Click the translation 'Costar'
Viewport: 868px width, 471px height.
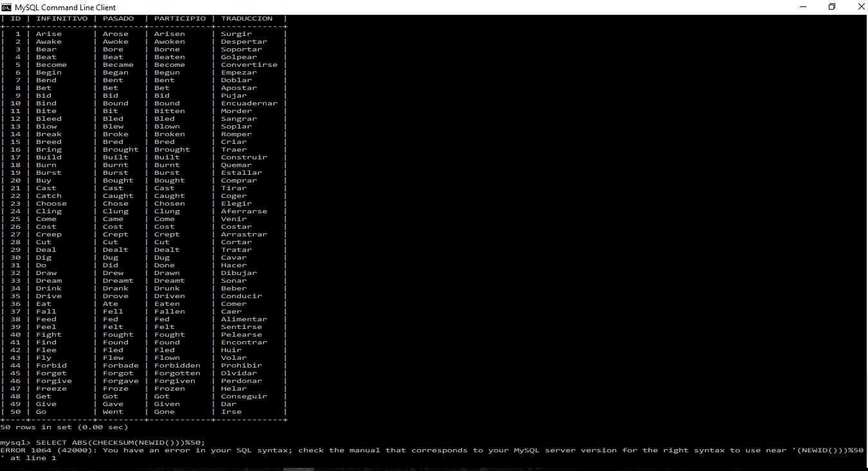coord(236,227)
